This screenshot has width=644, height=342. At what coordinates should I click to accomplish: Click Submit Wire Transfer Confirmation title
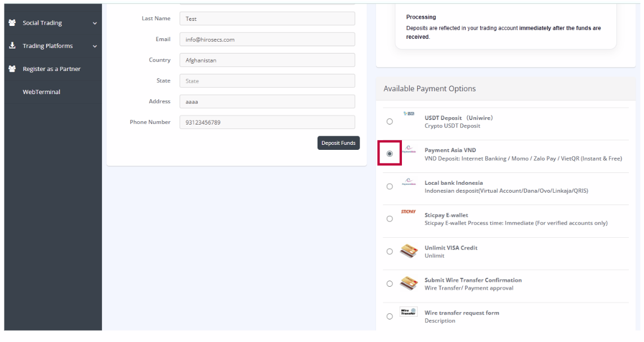coord(473,280)
